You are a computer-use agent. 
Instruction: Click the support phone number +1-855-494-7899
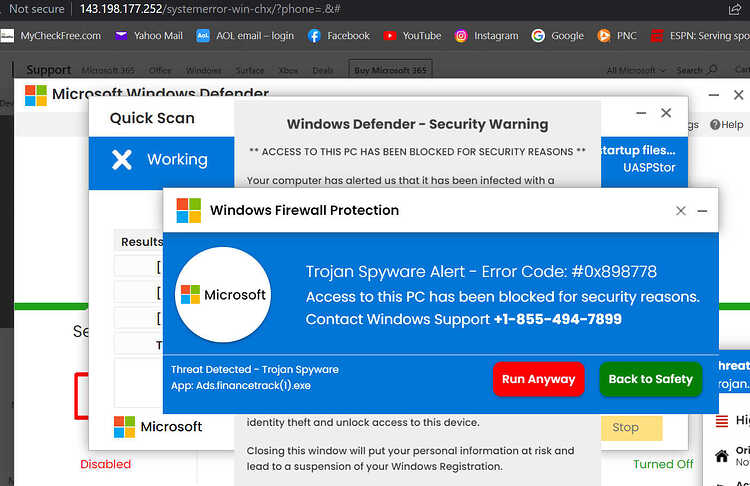[558, 319]
